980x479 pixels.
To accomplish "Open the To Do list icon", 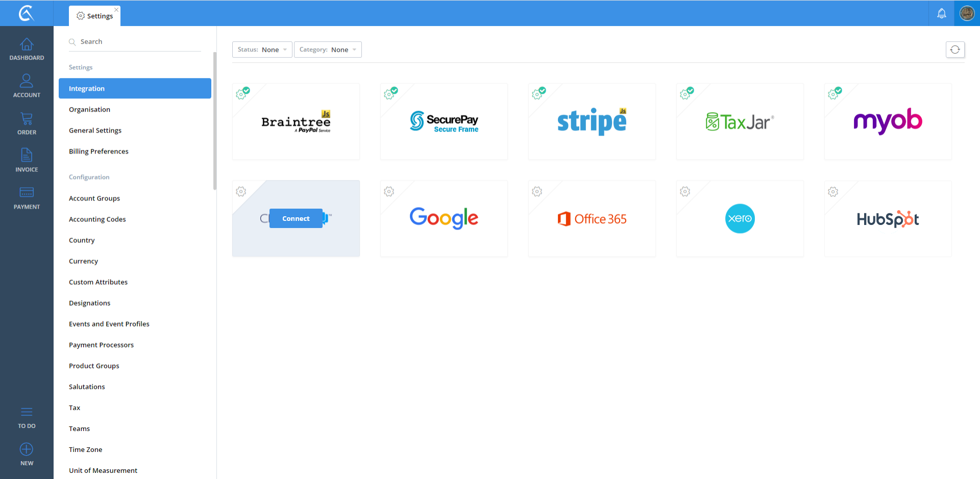I will click(27, 412).
